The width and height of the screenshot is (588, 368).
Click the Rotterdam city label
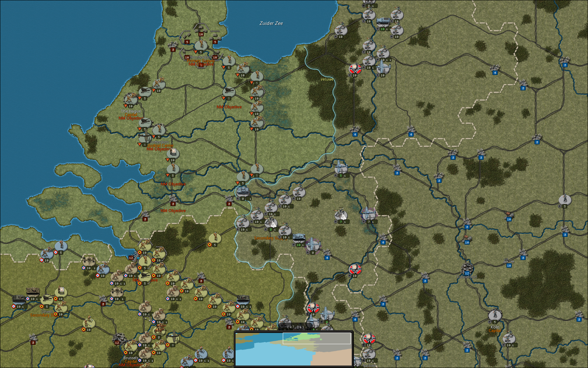pyautogui.click(x=160, y=142)
